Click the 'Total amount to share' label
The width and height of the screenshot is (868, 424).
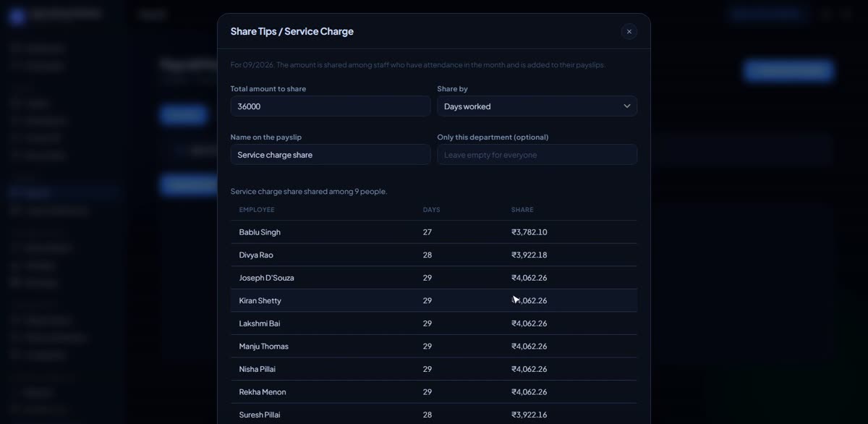click(x=268, y=89)
